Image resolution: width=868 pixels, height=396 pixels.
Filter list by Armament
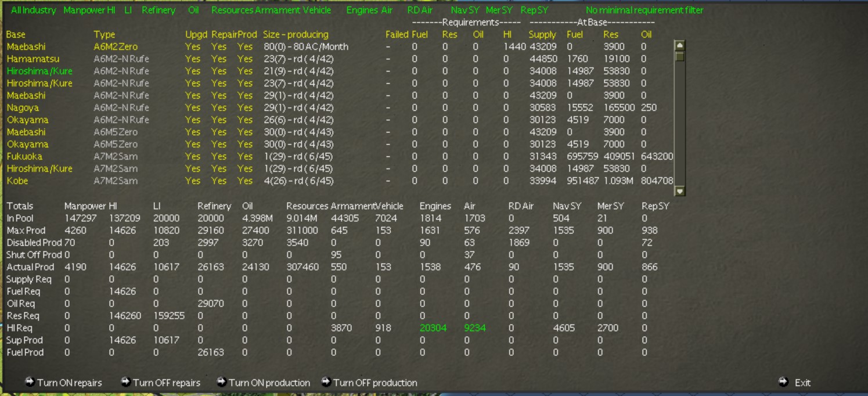coord(278,10)
